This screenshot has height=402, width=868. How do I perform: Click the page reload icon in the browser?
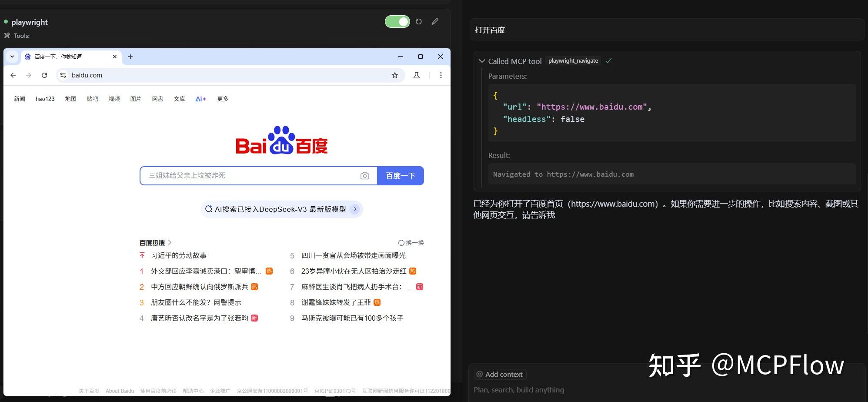point(44,75)
